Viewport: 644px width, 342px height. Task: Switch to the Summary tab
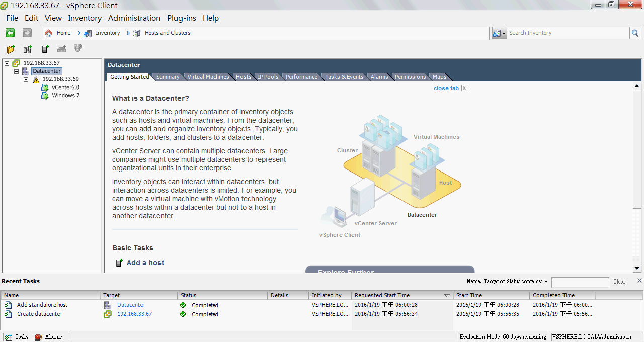point(168,77)
